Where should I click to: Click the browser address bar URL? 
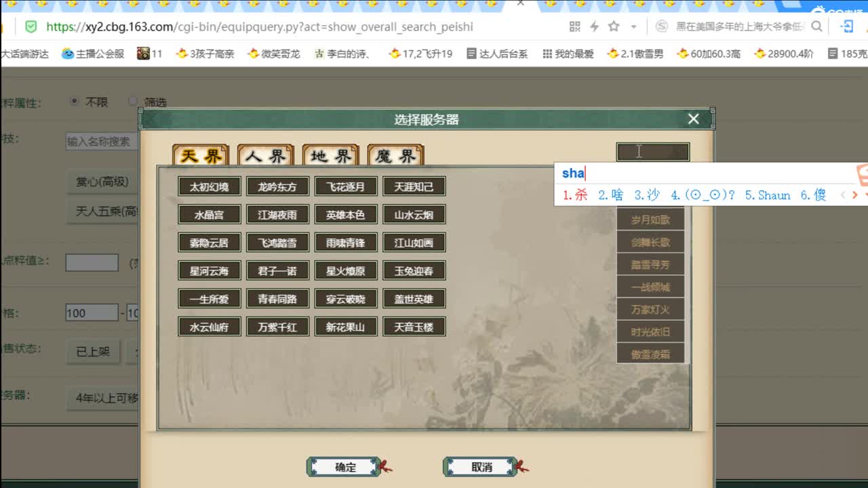[260, 27]
